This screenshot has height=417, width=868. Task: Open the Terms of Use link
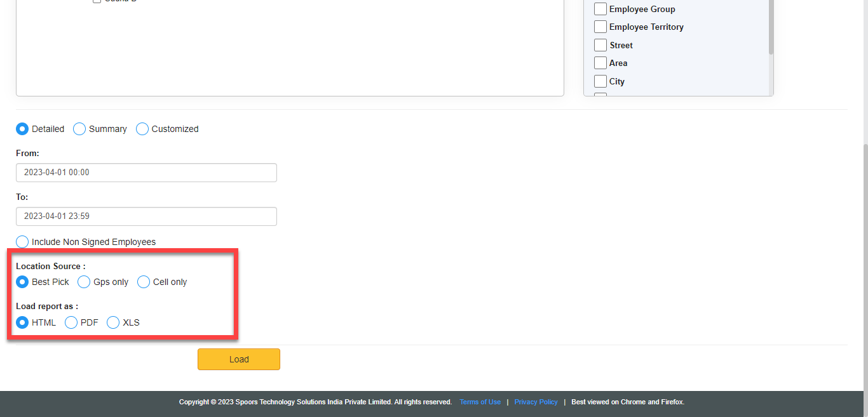coord(480,402)
